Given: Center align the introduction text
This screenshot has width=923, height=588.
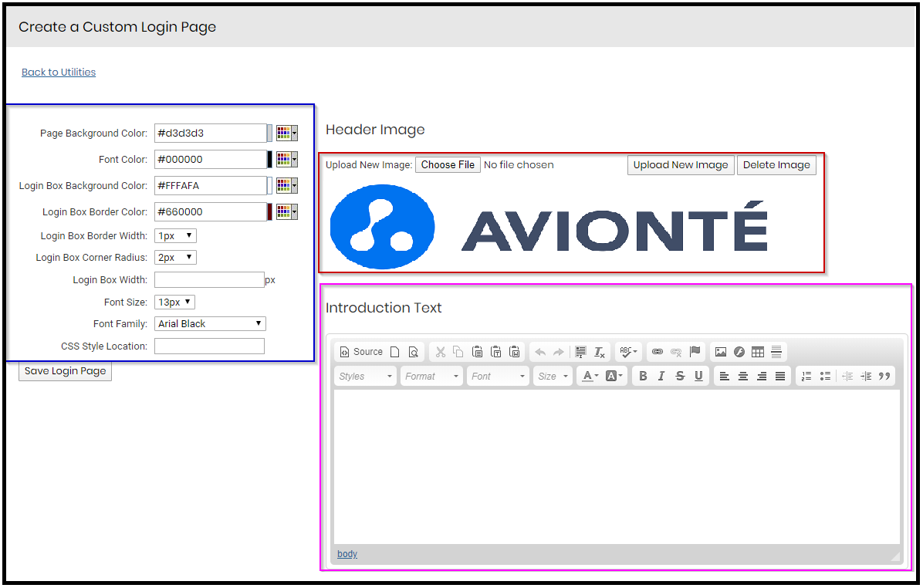Looking at the screenshot, I should 743,377.
